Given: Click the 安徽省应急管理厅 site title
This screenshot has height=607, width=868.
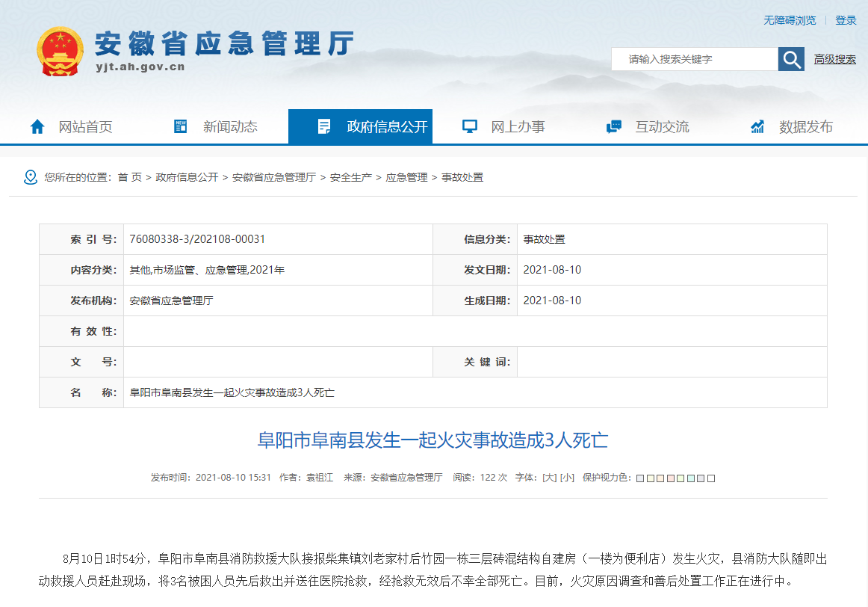Looking at the screenshot, I should pos(224,44).
